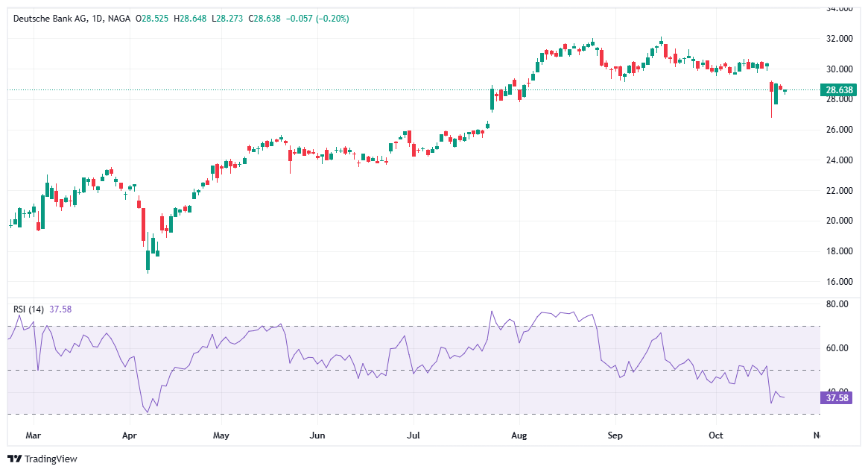Click the RSI (14) indicator label

[x=29, y=309]
